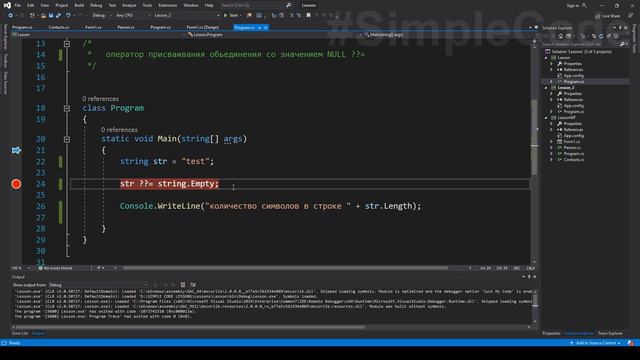The height and width of the screenshot is (360, 640).
Task: Select Program.cs under the Lesson project
Action: 573,82
